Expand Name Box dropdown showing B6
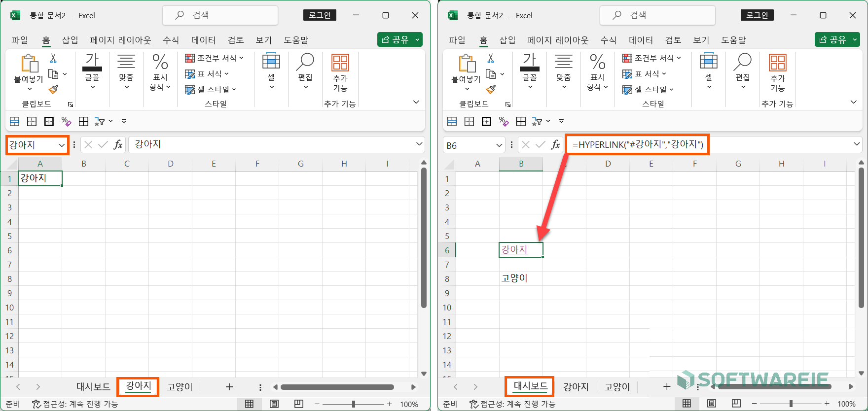The width and height of the screenshot is (868, 411). (x=499, y=145)
